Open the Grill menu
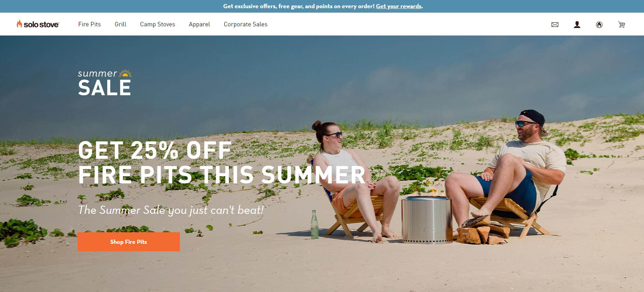This screenshot has width=644, height=292. (120, 24)
